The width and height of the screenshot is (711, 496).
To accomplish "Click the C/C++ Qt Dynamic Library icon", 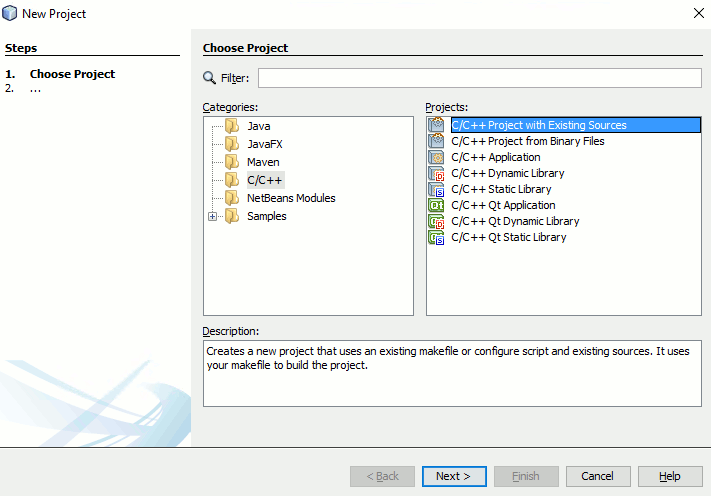I will pos(436,221).
